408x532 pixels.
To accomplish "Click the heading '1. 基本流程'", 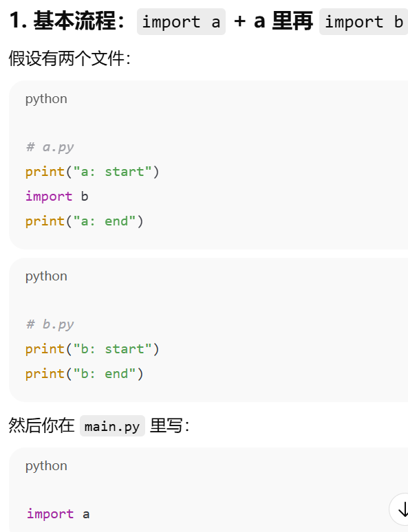I will pos(67,21).
